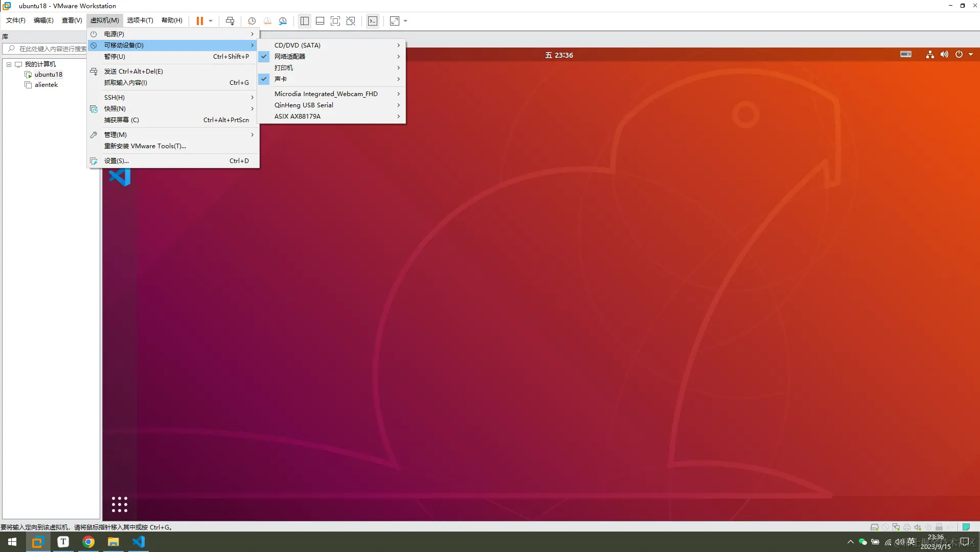Screen dimensions: 980x552
Task: Open the 查看(V) menu
Action: 72,20
